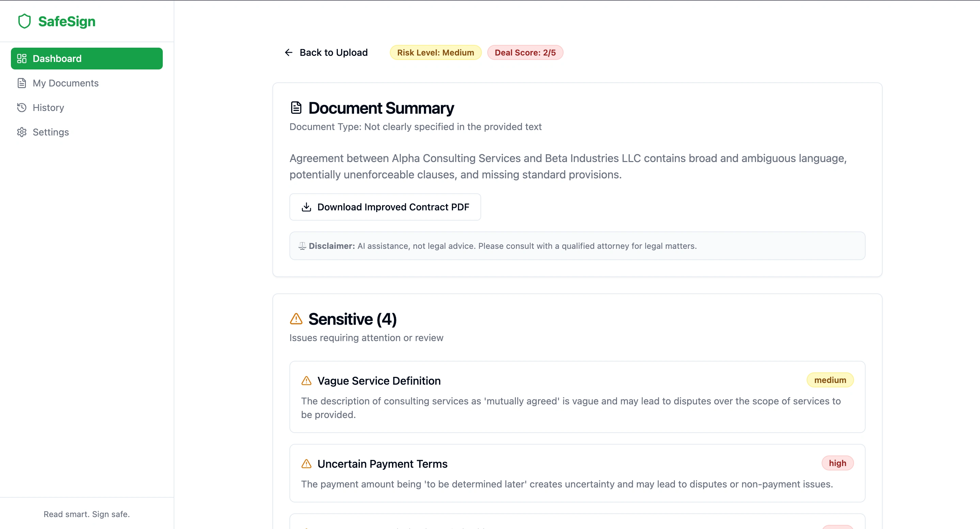980x529 pixels.
Task: Click warning icon beside Uncertain Payment Terms
Action: [306, 464]
